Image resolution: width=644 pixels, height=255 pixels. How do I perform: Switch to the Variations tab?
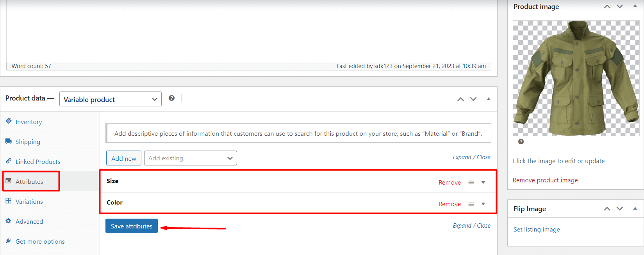coord(29,202)
